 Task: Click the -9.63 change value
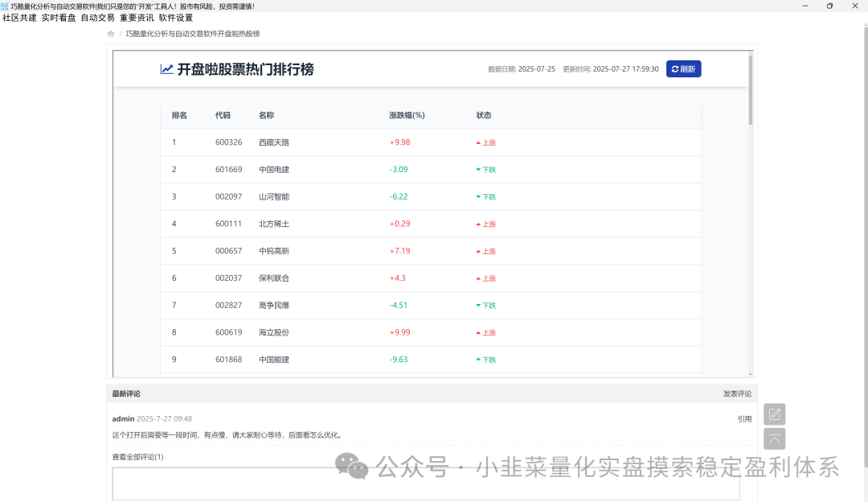399,360
